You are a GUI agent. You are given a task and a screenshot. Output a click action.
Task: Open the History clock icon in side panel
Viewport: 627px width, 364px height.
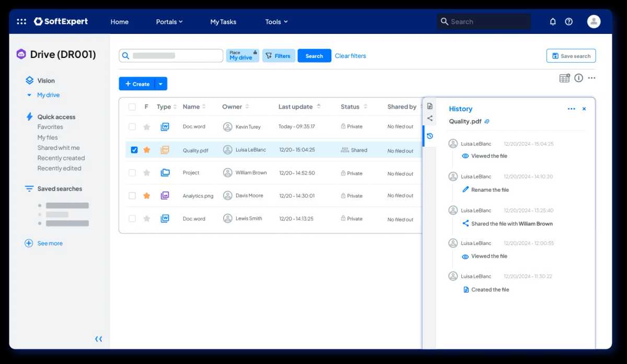click(429, 136)
